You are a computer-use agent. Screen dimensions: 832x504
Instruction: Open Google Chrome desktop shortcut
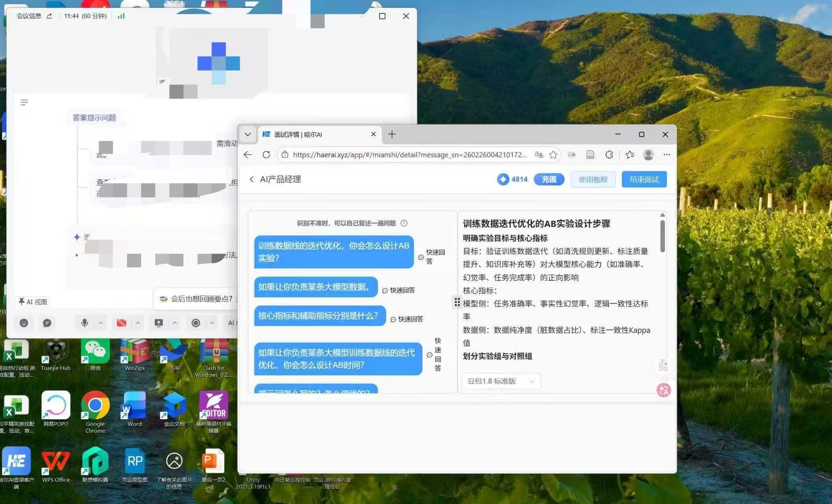(x=95, y=406)
